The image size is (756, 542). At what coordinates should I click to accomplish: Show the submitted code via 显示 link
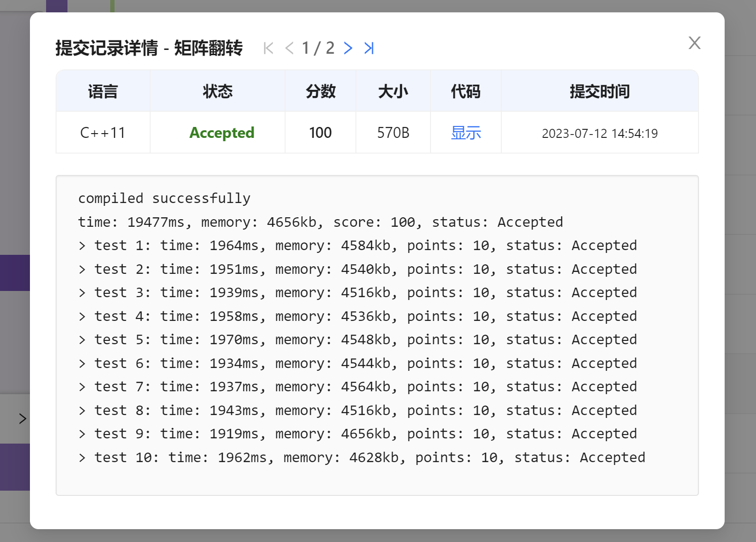(466, 133)
